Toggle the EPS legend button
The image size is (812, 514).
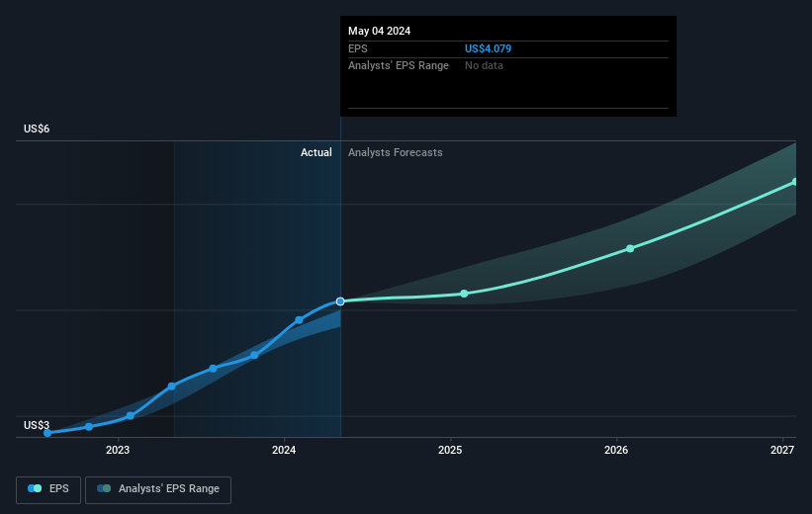point(48,489)
